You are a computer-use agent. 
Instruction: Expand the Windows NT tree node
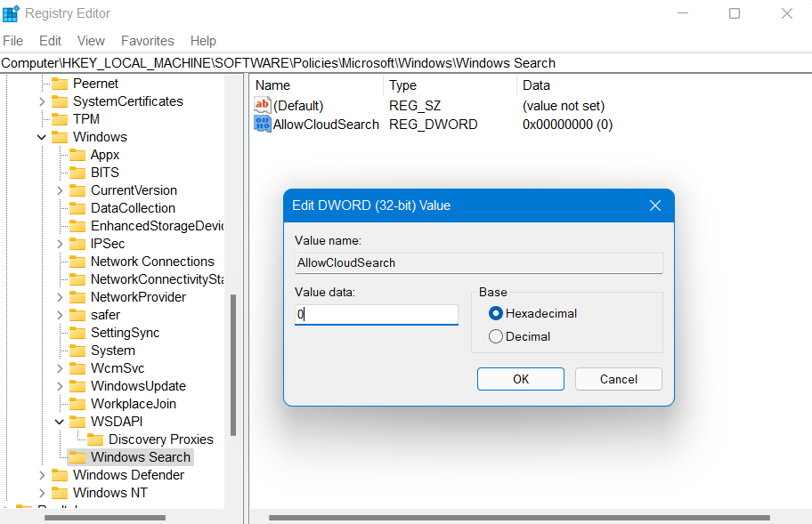tap(42, 493)
